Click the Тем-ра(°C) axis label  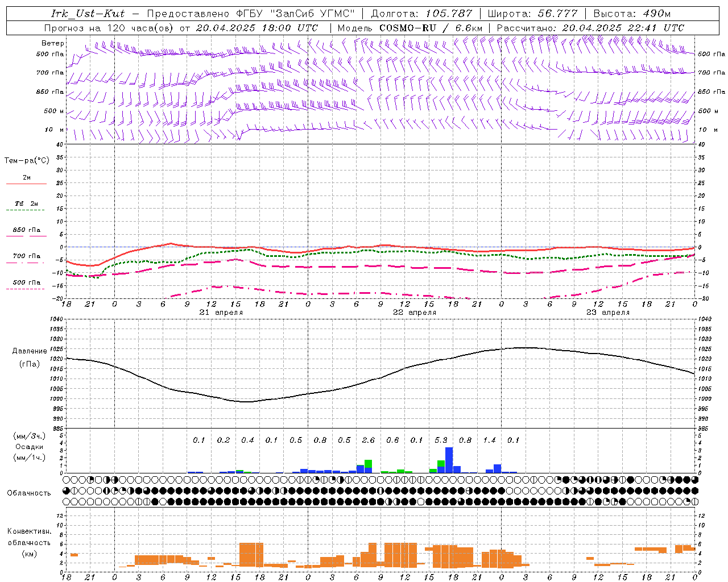tap(27, 161)
